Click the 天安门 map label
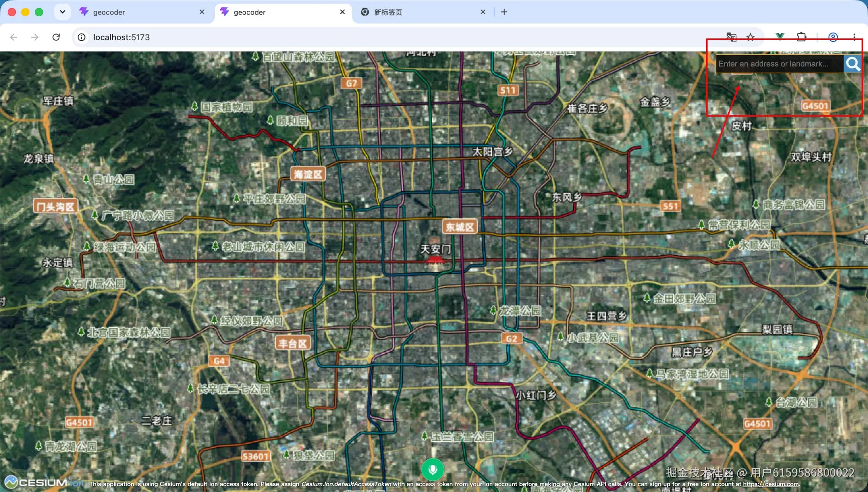Viewport: 868px width, 492px height. pyautogui.click(x=435, y=249)
